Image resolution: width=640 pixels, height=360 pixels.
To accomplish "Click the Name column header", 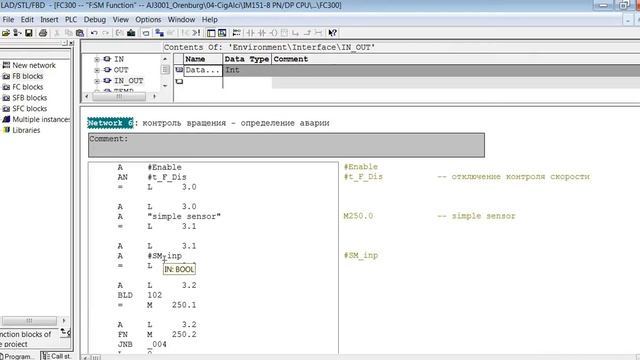I will pos(203,59).
